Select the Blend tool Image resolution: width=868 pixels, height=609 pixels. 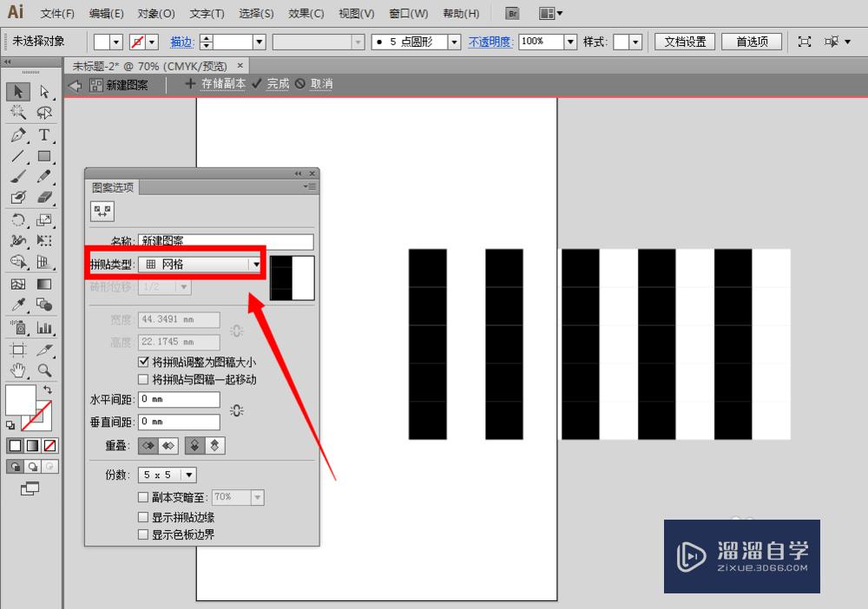(44, 304)
